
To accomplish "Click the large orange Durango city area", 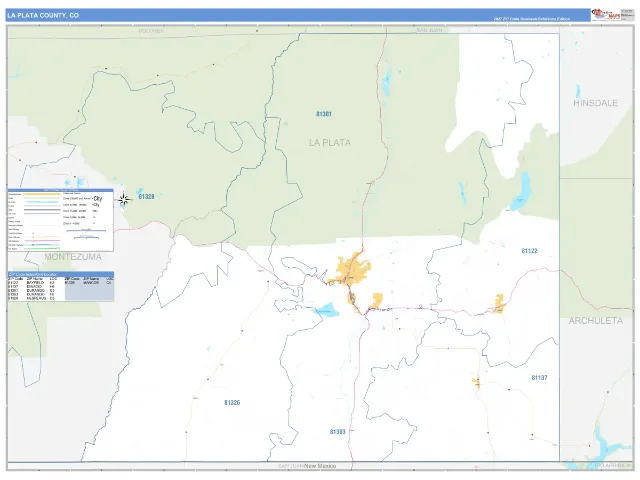I will coord(353,269).
